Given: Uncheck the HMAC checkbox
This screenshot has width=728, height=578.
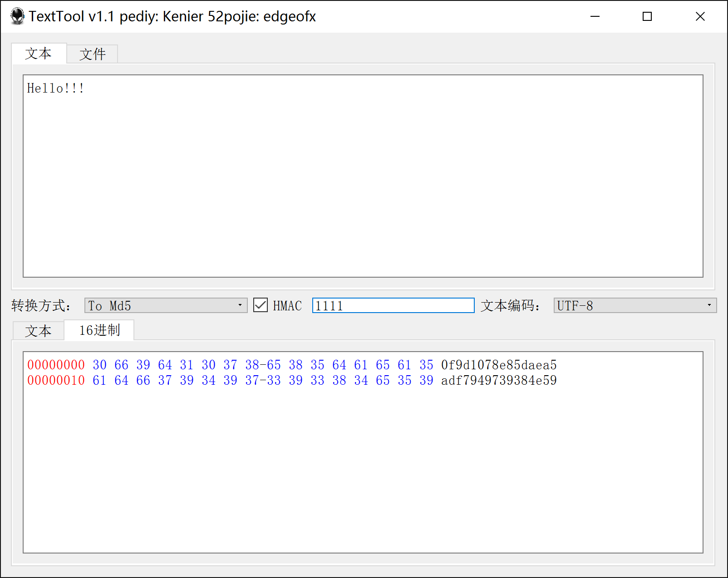Looking at the screenshot, I should point(260,305).
